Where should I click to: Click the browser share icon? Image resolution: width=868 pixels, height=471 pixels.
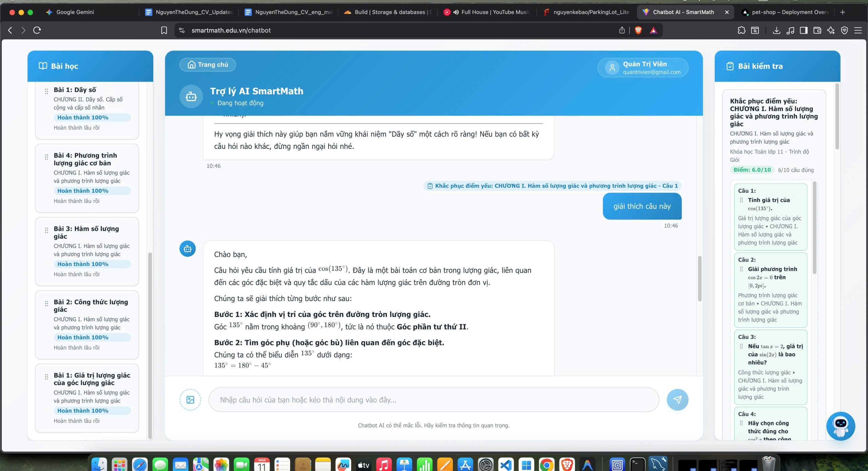point(622,30)
